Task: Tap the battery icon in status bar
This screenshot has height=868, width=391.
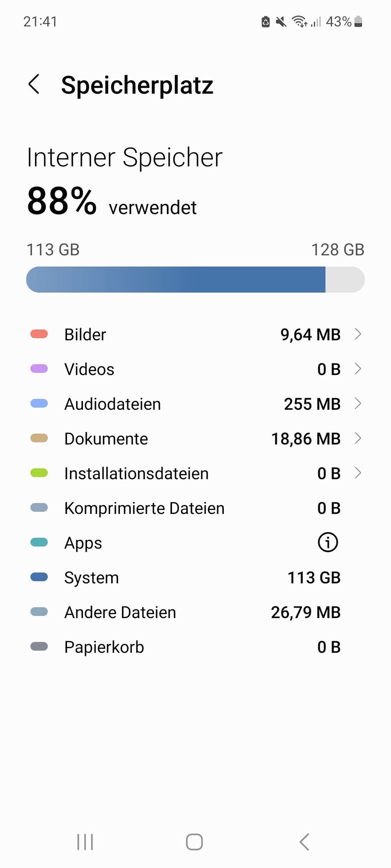Action: coord(358,22)
